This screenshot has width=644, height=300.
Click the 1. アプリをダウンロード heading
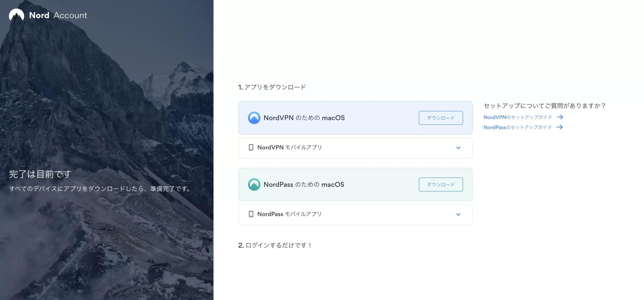pos(272,87)
